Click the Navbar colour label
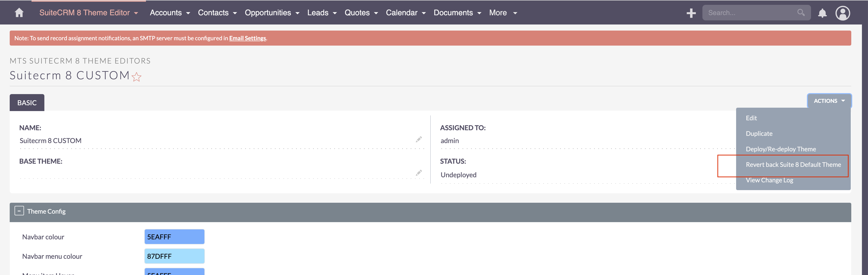Viewport: 868px width, 275px height. pyautogui.click(x=43, y=237)
